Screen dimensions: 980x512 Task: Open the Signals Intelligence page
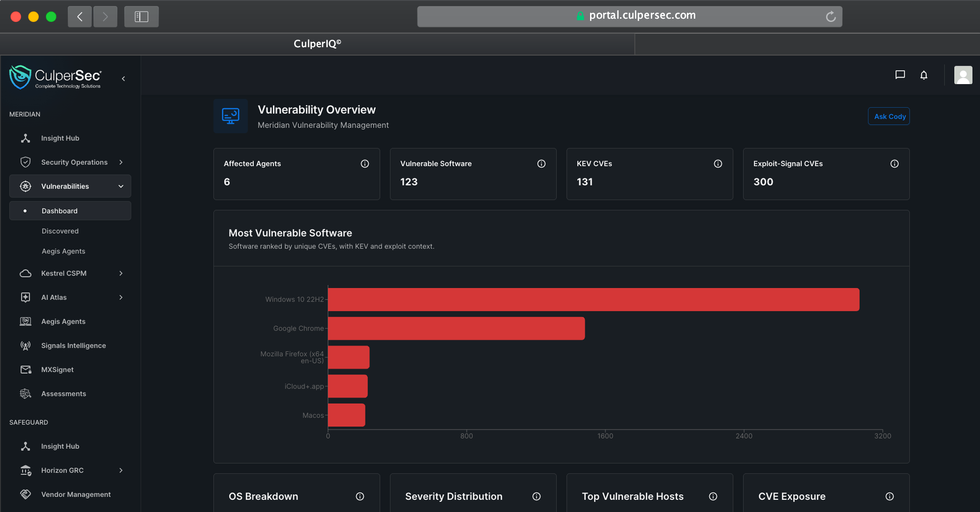coord(70,346)
